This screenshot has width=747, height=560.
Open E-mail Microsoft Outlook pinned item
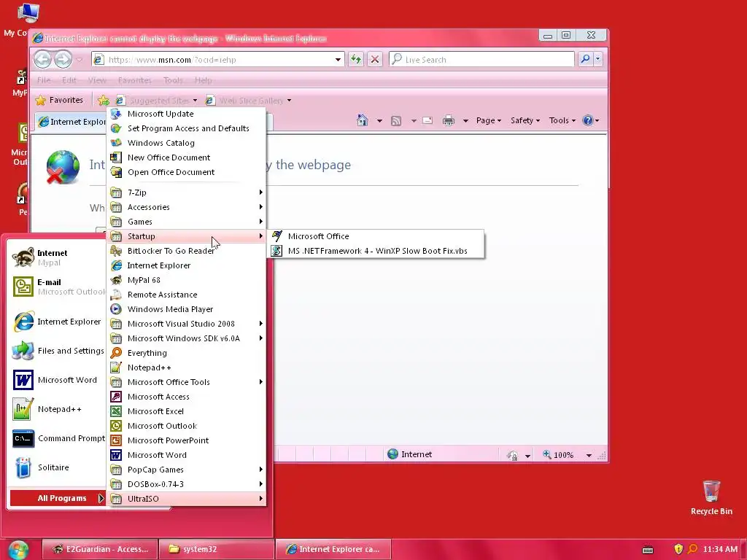pyautogui.click(x=57, y=287)
